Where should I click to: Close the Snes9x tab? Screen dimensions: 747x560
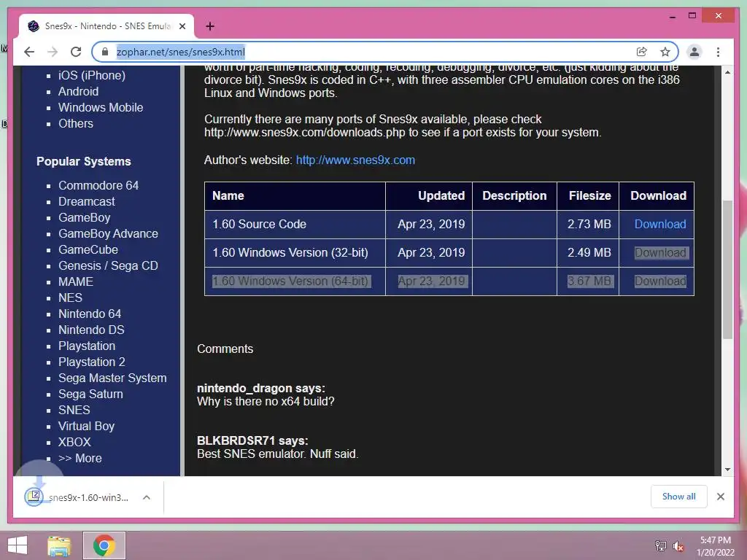(x=182, y=26)
